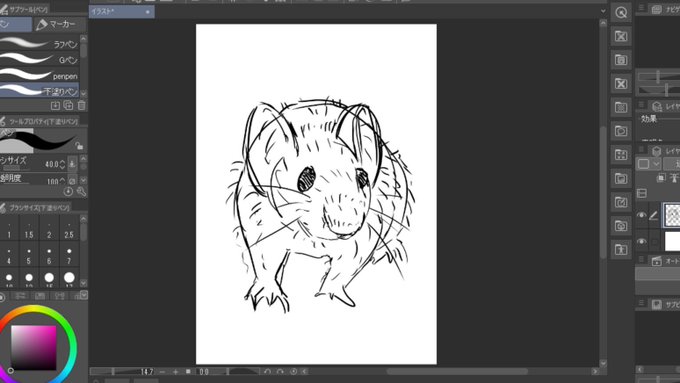Zoom out canvas with minus button
The width and height of the screenshot is (680, 383).
coord(163,372)
